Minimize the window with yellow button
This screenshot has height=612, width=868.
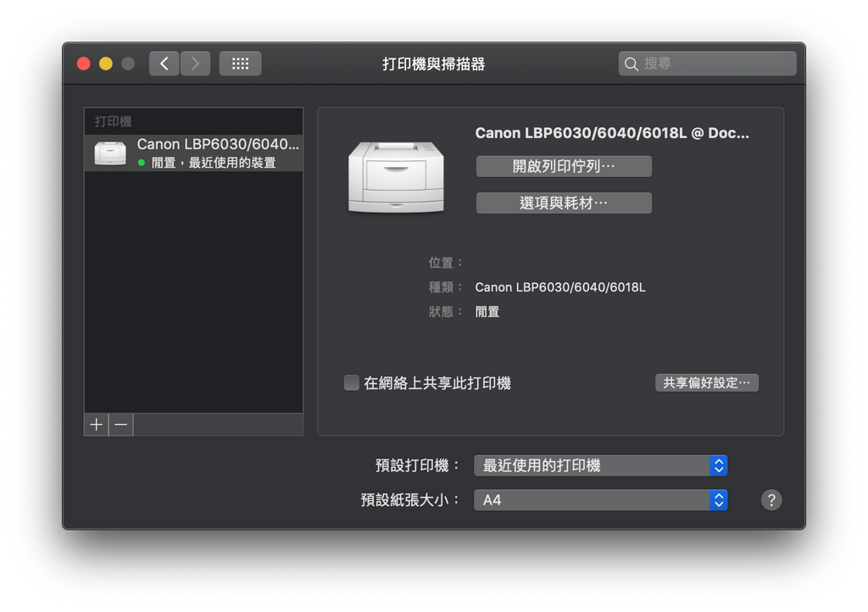(106, 64)
